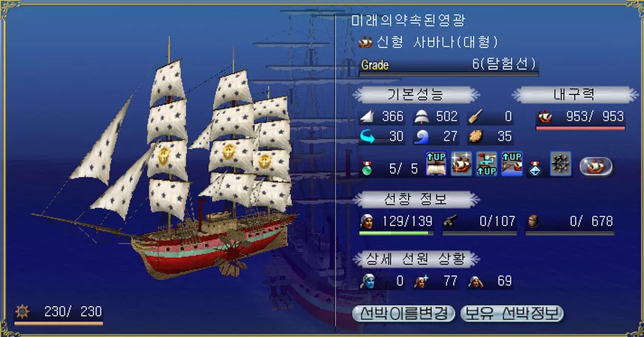Click the turning speed arrow icon next to 30
Image resolution: width=644 pixels, height=337 pixels.
coord(367,136)
